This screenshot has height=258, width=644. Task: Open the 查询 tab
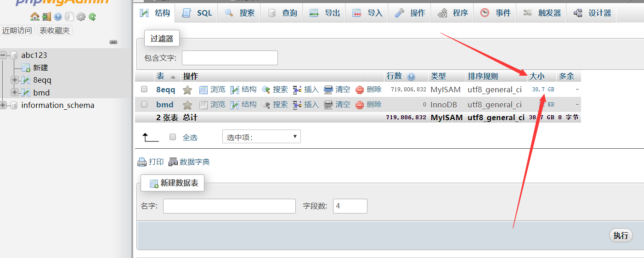tap(282, 13)
